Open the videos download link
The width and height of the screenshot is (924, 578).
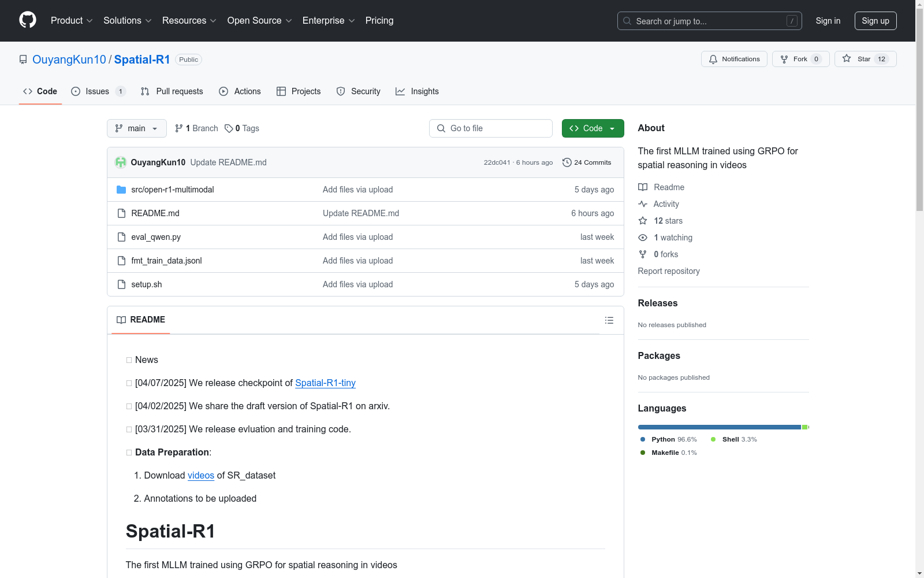(x=201, y=475)
